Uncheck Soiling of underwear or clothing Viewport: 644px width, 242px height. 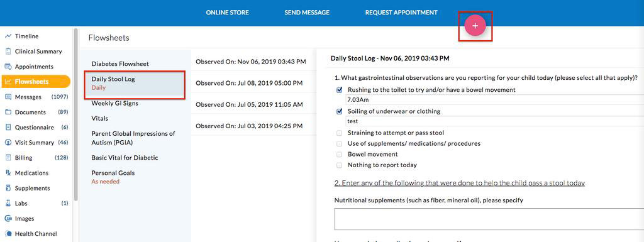pyautogui.click(x=339, y=111)
